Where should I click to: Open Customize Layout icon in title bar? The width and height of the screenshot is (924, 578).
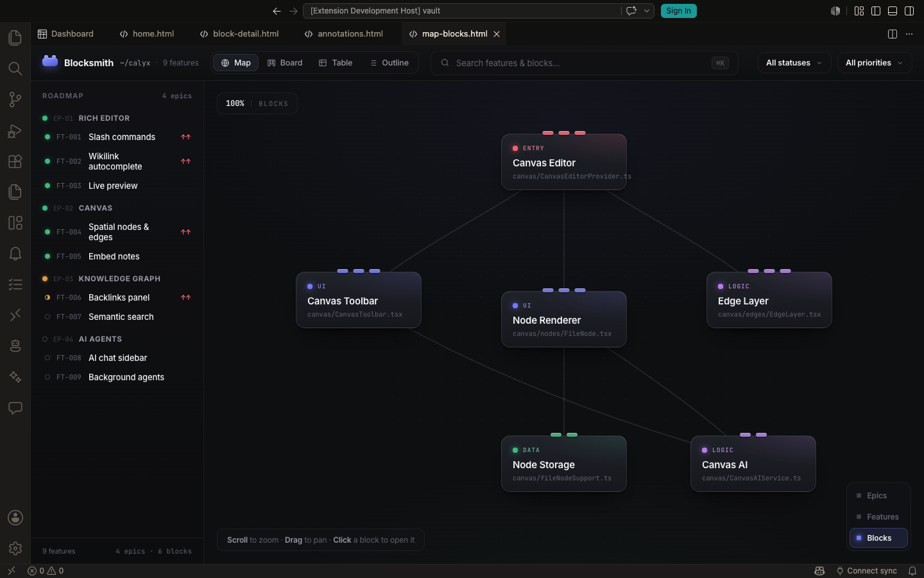pos(859,11)
